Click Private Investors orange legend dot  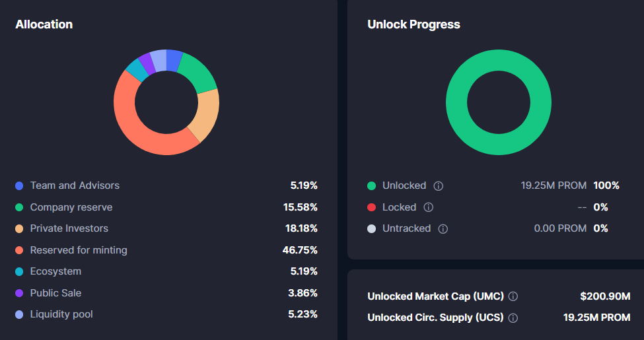point(19,228)
